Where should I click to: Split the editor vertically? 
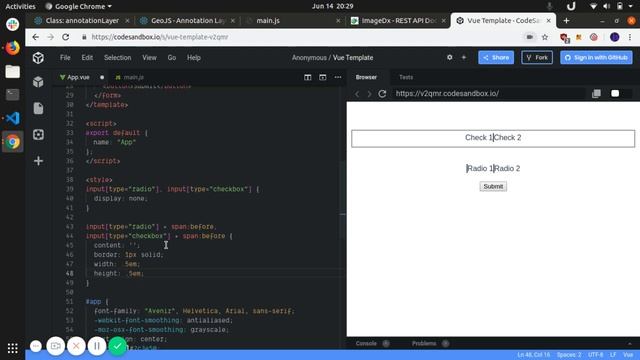[307, 77]
